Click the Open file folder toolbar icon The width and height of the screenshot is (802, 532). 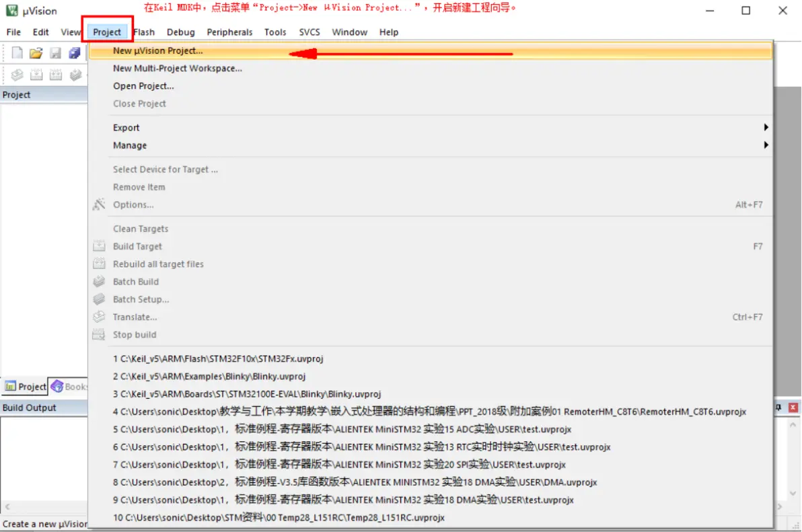[x=36, y=52]
